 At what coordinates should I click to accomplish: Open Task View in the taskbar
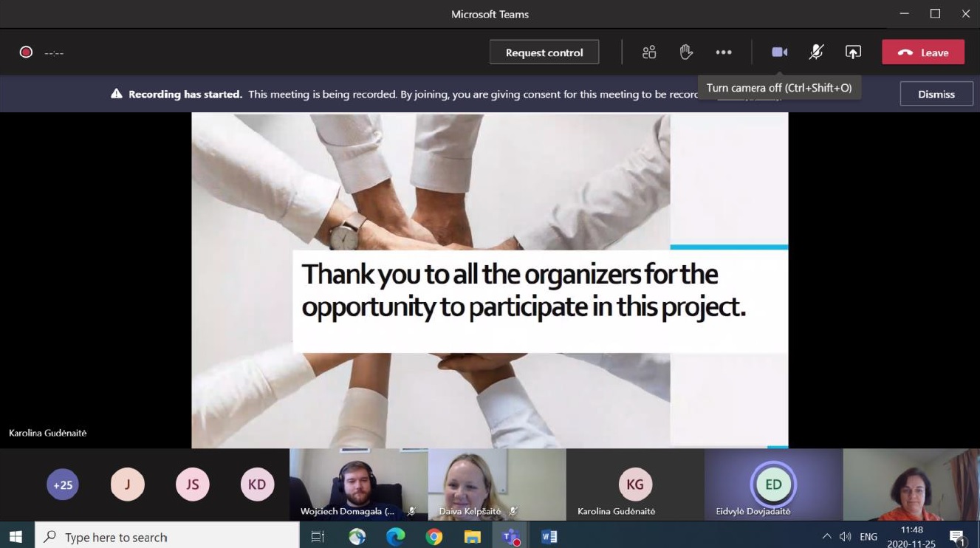318,537
